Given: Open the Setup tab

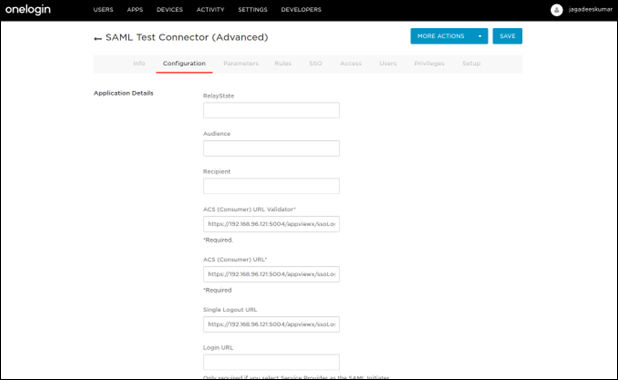Looking at the screenshot, I should click(471, 63).
